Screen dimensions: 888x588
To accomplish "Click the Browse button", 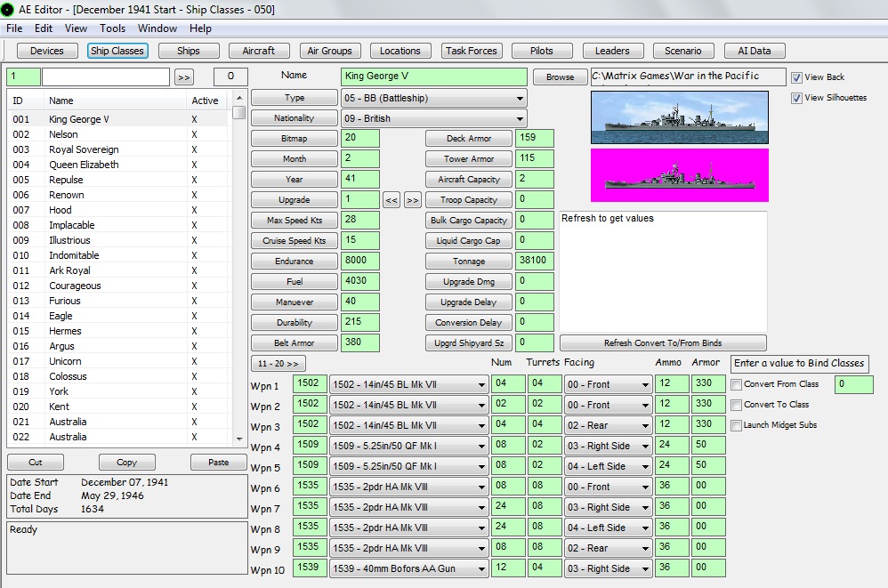I will click(x=560, y=77).
